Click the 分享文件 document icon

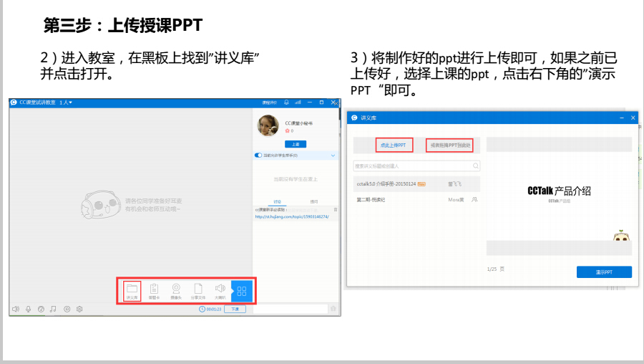[x=198, y=290]
